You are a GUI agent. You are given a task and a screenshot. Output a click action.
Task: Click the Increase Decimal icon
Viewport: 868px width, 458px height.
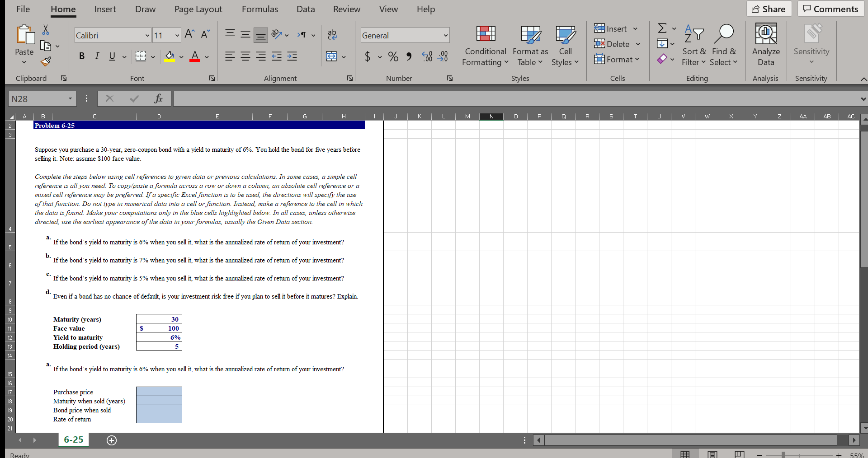pos(427,56)
